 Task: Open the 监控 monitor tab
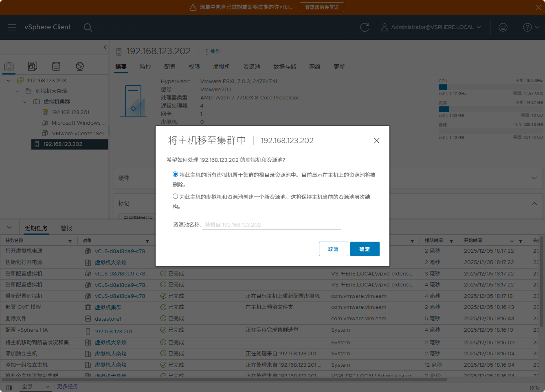145,67
